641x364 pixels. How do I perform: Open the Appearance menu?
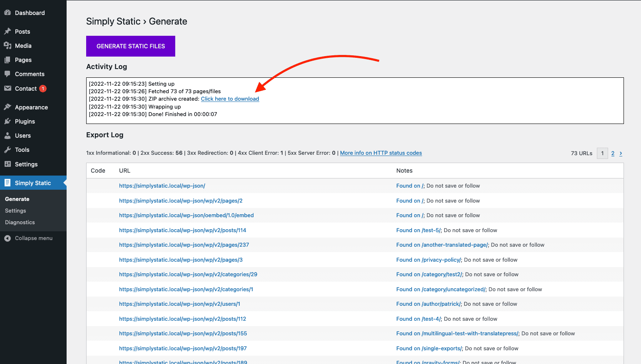pos(33,107)
